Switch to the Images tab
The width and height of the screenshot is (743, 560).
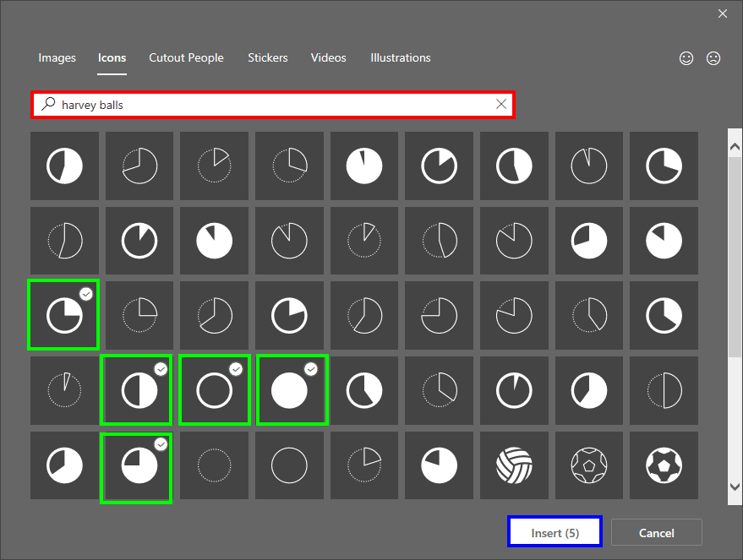(x=57, y=57)
